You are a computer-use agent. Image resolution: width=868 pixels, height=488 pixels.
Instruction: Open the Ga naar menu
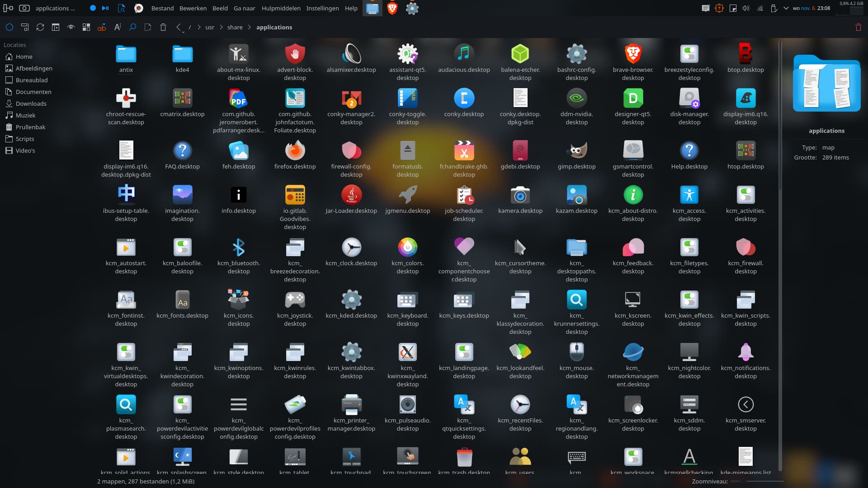244,8
